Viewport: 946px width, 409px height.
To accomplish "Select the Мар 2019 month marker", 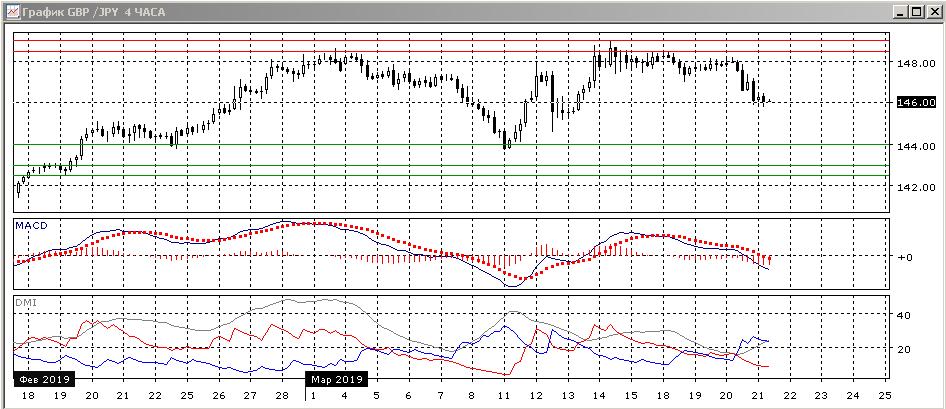I will pos(336,379).
